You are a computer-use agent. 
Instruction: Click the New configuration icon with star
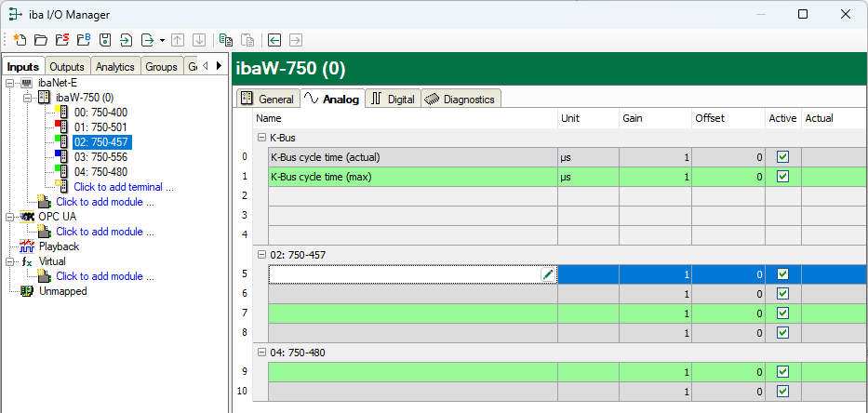(x=20, y=39)
